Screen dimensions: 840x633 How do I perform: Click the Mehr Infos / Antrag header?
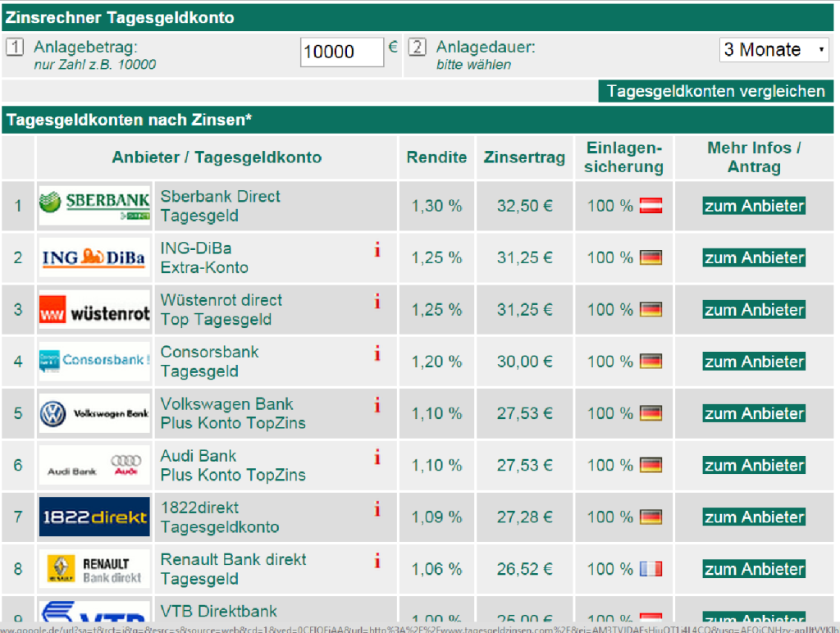tap(754, 157)
